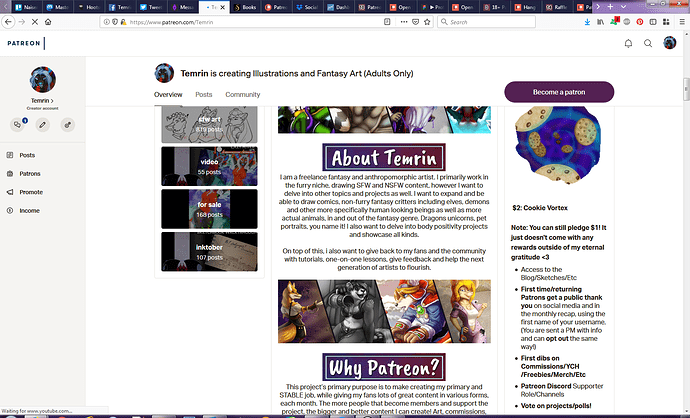
Task: Click 'Vote on projects/polls!' text
Action: point(556,406)
